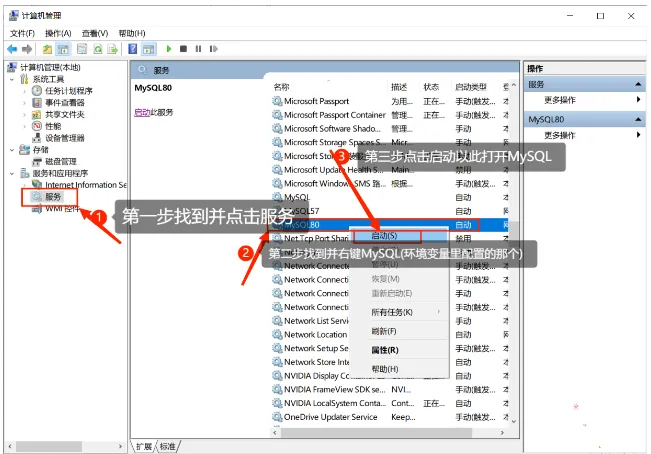Click the NVIDIA LocalSystem Container gear icon
The width and height of the screenshot is (651, 454).
[277, 403]
